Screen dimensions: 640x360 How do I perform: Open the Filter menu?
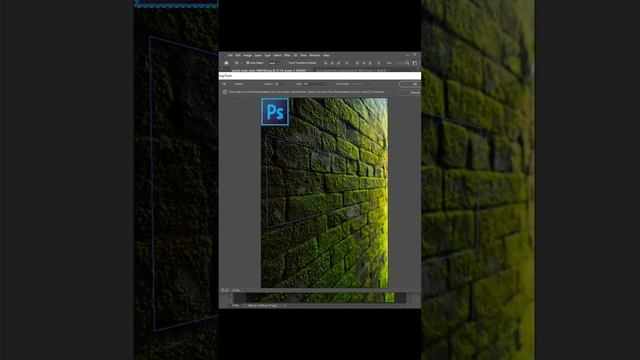pos(287,55)
